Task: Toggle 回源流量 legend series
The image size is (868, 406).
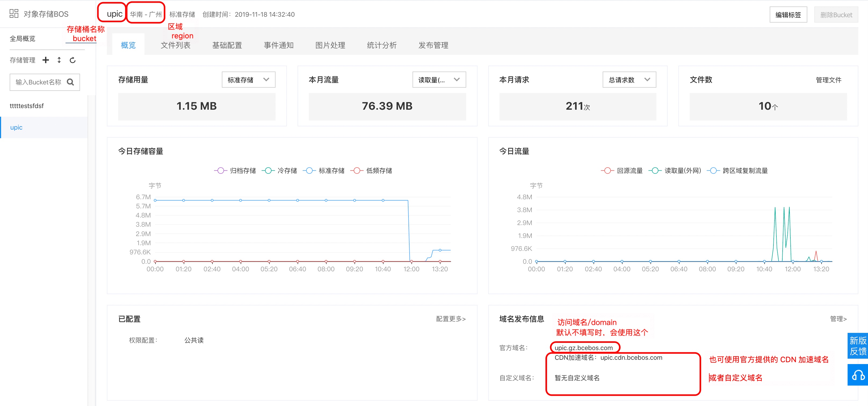Action: click(622, 171)
